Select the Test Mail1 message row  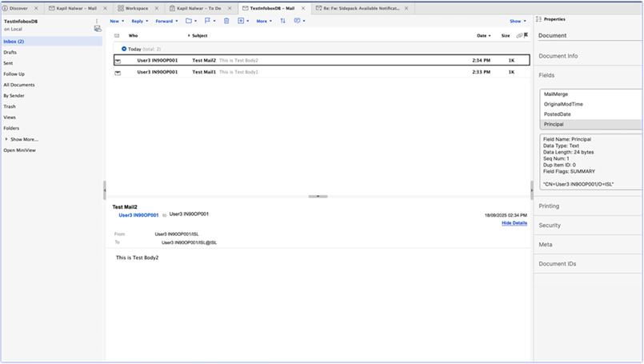pos(322,72)
